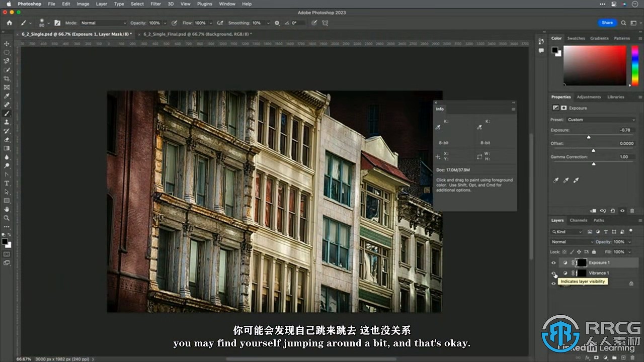Reset adjustment defaults icon in Properties
This screenshot has height=362, width=644.
[x=612, y=211]
